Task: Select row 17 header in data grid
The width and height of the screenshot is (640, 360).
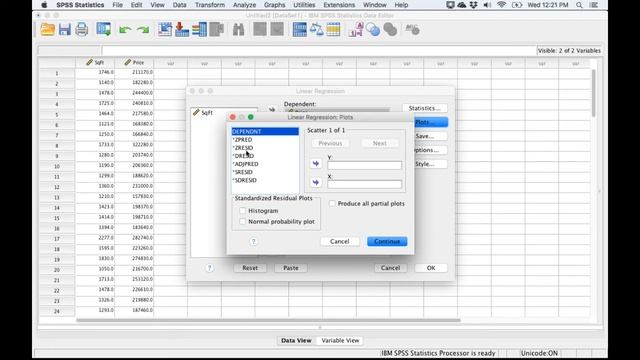Action: (x=57, y=239)
